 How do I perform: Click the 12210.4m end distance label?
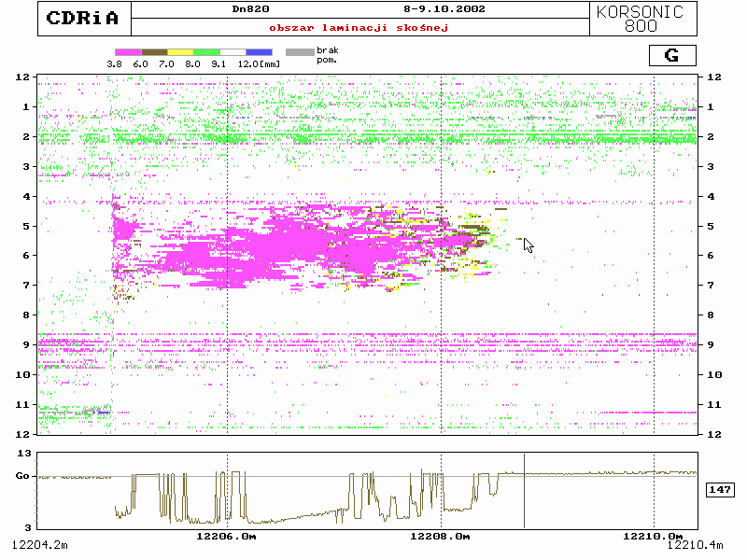pyautogui.click(x=695, y=545)
